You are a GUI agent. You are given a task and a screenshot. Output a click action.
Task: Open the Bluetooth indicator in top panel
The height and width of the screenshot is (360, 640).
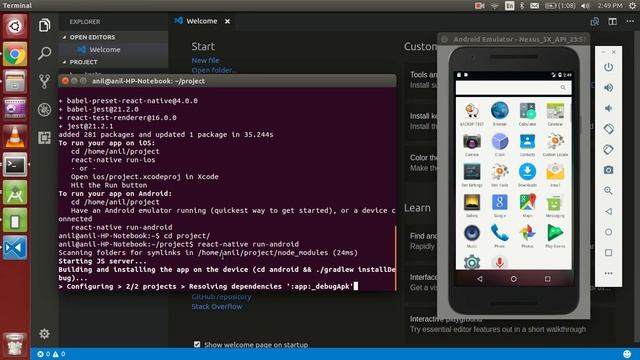coord(522,5)
